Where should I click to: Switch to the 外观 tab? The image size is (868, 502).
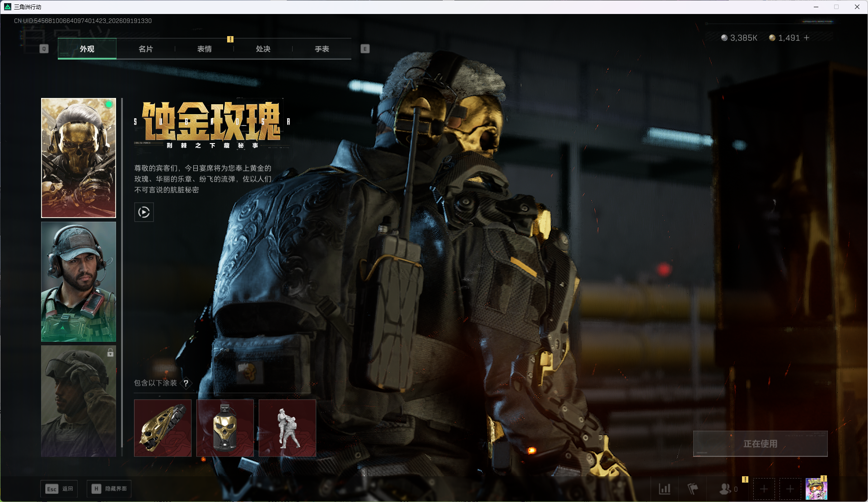(x=87, y=49)
